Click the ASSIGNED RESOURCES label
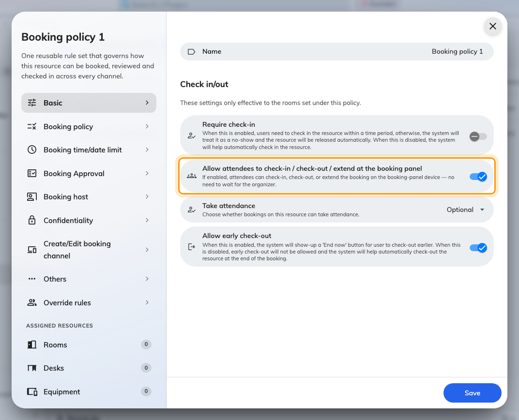The image size is (519, 420). 60,326
